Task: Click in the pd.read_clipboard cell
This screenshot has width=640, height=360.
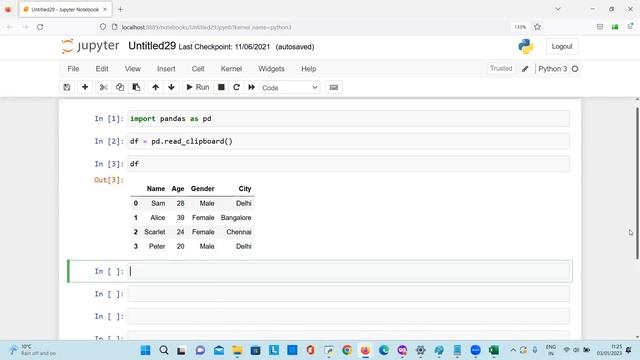Action: coord(348,141)
